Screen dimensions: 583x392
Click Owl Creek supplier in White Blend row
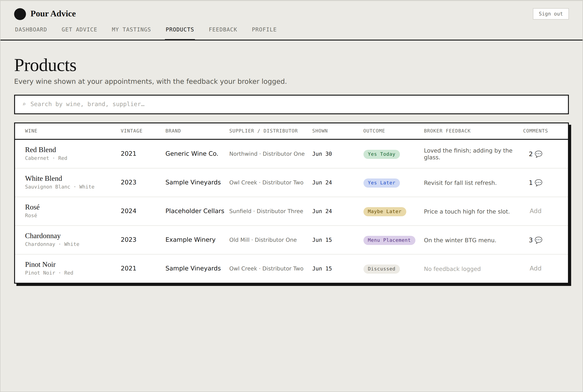pyautogui.click(x=266, y=183)
